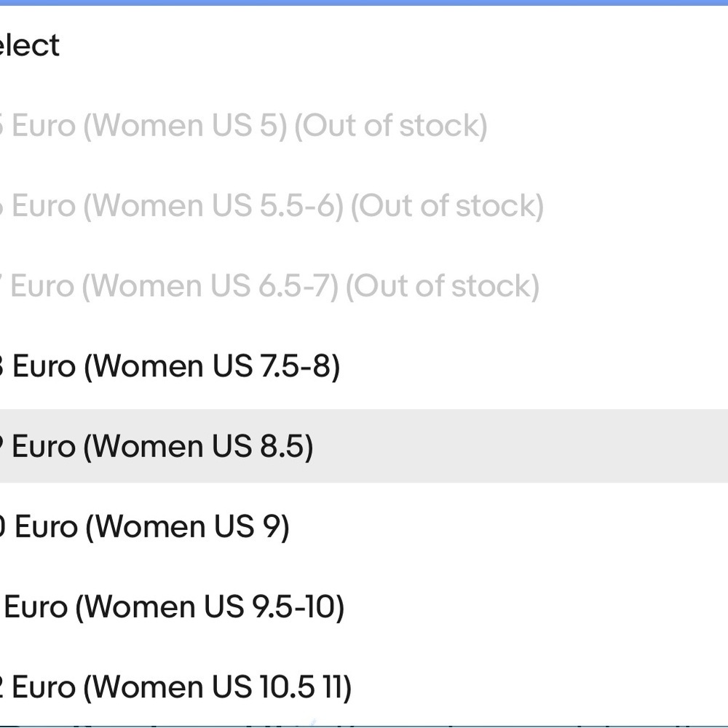Click 'Euro' text in the US 7.5-8 row
This screenshot has width=728, height=728.
pyautogui.click(x=44, y=366)
